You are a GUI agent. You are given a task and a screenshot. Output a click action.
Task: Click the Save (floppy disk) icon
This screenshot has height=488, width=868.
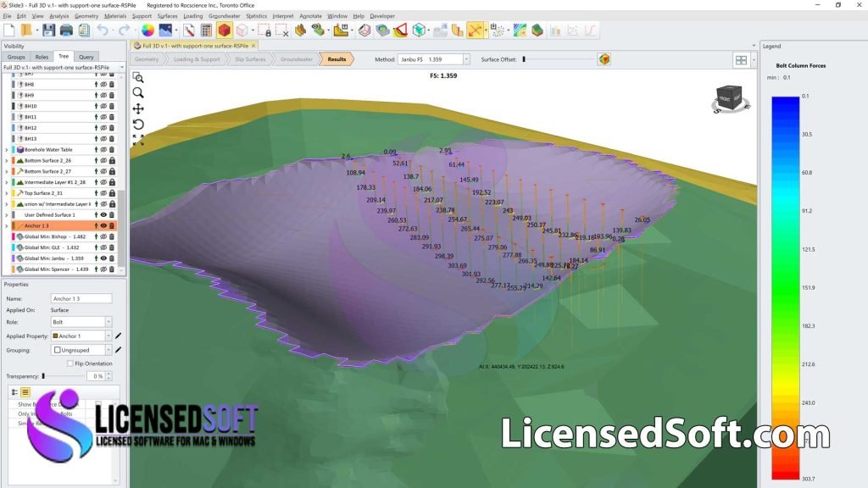(x=48, y=30)
